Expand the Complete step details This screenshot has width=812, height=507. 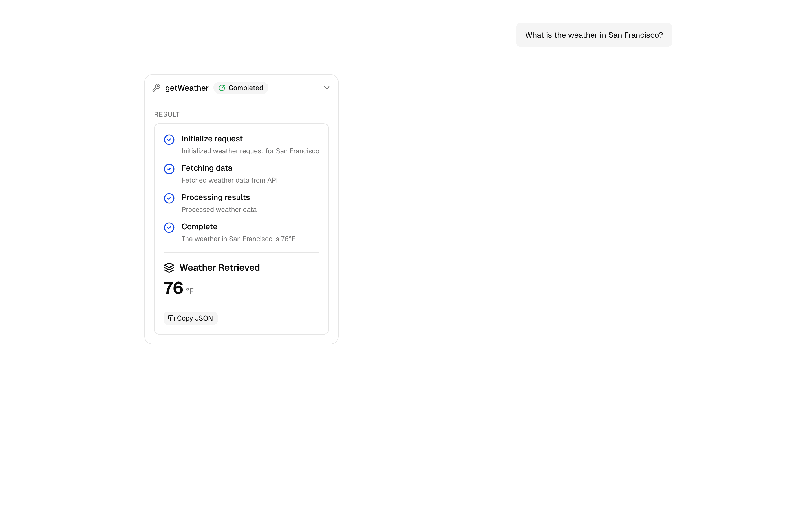[x=199, y=227]
